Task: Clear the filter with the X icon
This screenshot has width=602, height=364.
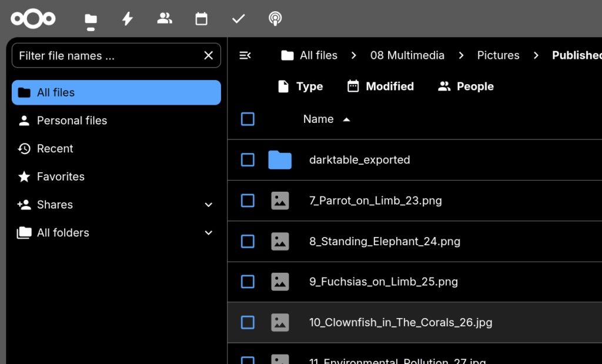Action: 208,55
